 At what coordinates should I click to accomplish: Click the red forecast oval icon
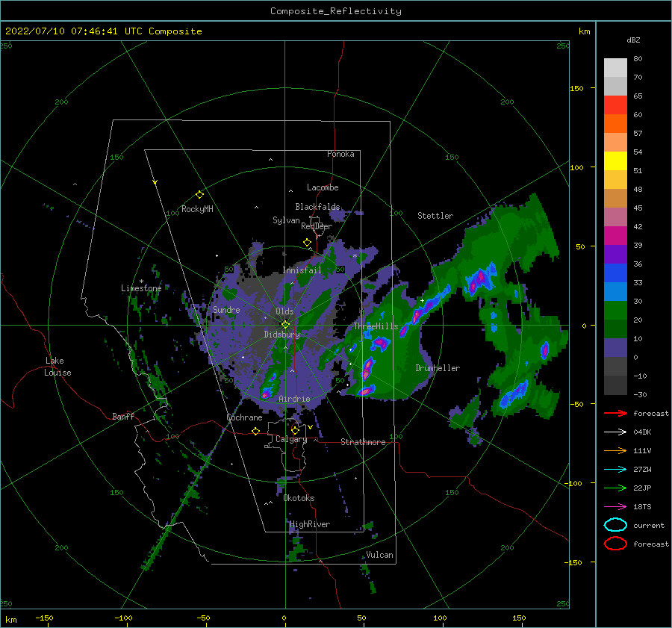[615, 544]
